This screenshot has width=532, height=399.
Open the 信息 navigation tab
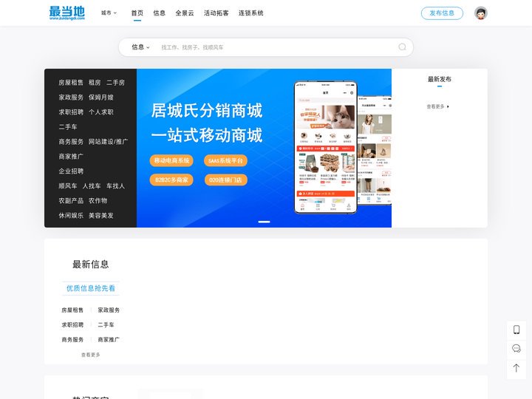159,13
